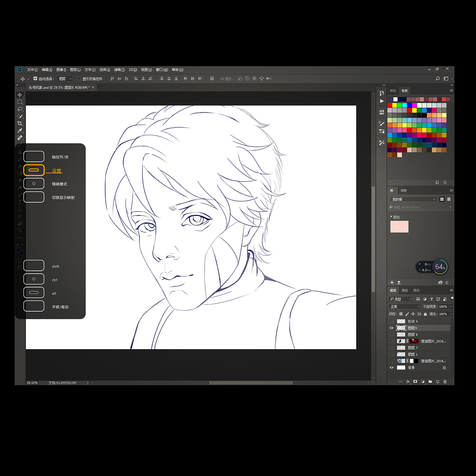Viewport: 476px width, 476px height.
Task: Open the 文件(F) menu
Action: tap(32, 70)
